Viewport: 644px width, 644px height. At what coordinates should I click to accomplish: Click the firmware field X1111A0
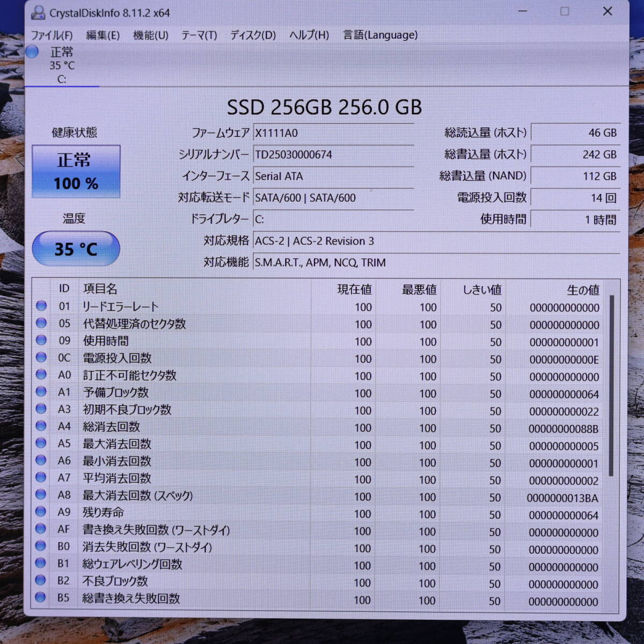333,133
